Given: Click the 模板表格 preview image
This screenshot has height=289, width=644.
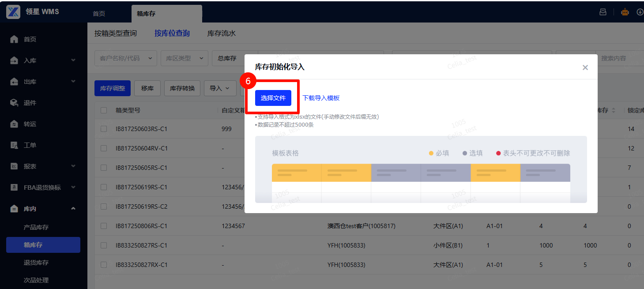Looking at the screenshot, I should point(421,169).
